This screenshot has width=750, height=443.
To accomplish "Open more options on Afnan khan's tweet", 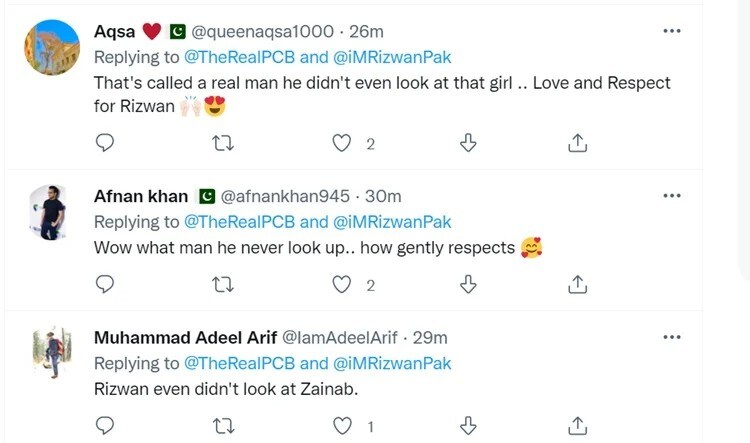I will [672, 196].
